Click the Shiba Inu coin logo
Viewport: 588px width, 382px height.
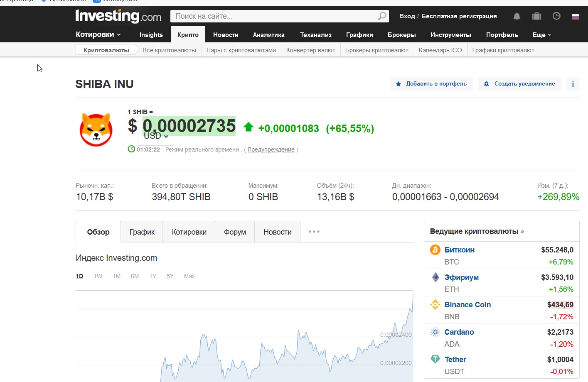point(96,130)
